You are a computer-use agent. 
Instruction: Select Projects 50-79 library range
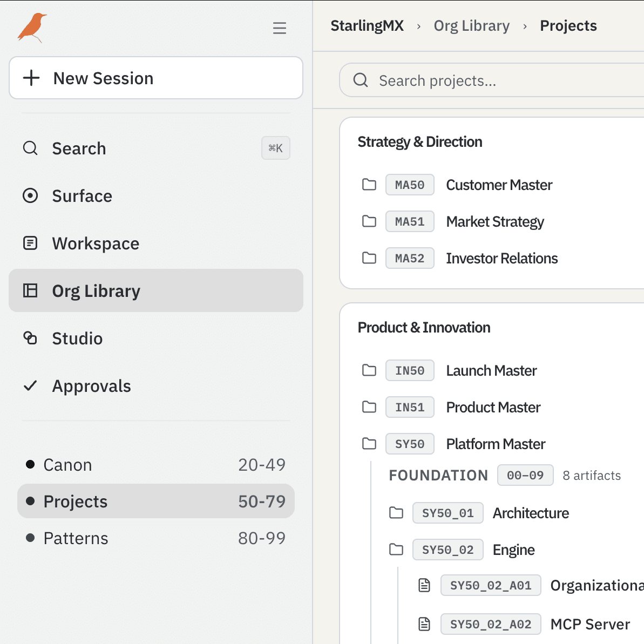coord(156,501)
